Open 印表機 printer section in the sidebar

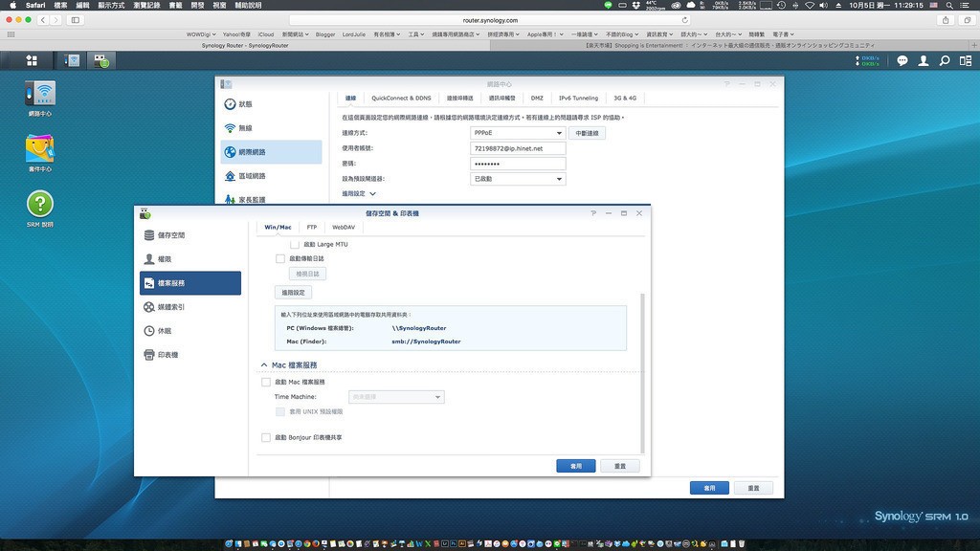click(x=190, y=355)
